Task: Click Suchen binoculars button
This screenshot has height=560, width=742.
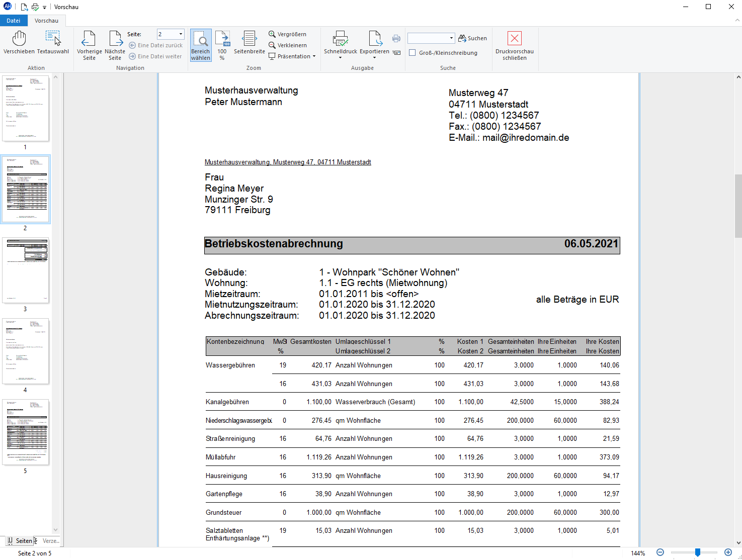Action: [x=472, y=38]
